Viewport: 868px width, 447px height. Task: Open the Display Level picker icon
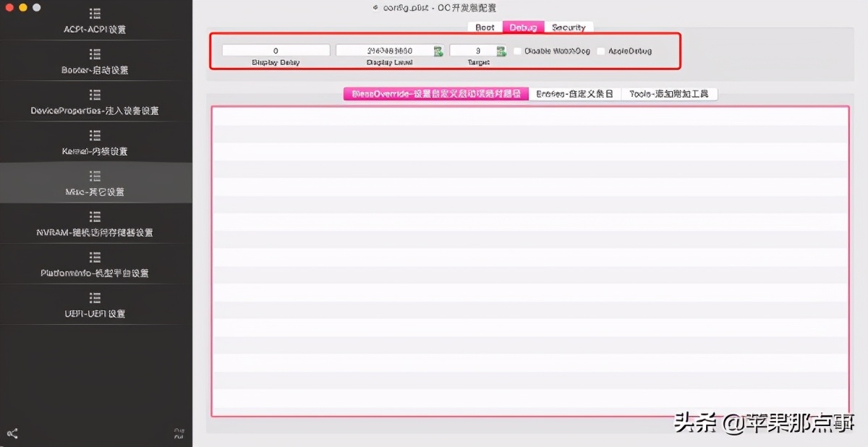pos(438,51)
